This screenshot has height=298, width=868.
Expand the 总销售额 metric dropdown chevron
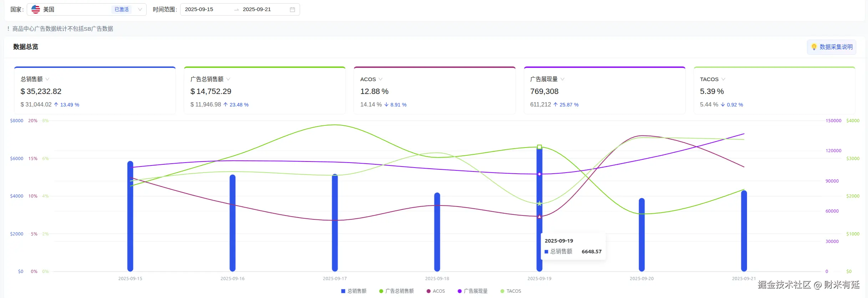47,79
